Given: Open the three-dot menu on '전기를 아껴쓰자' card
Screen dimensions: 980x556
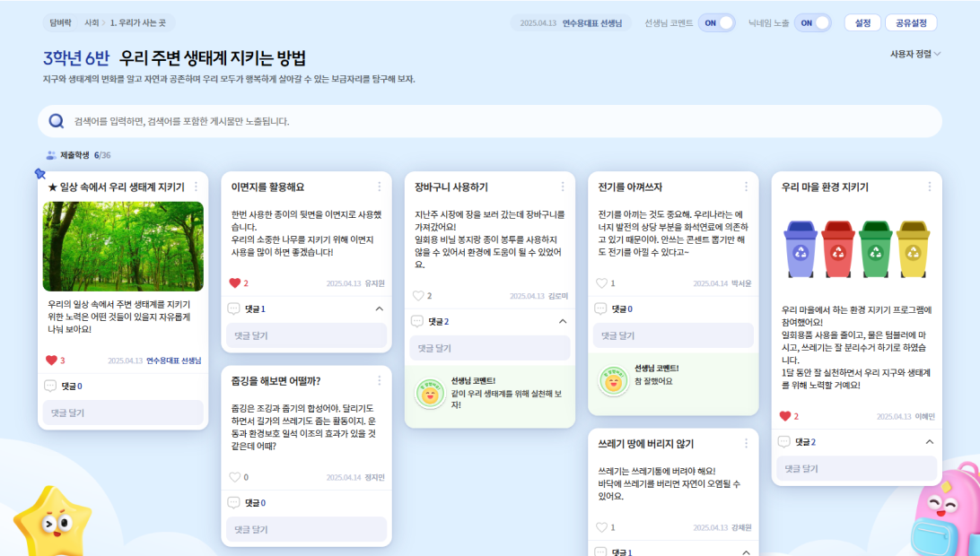Looking at the screenshot, I should (x=746, y=187).
